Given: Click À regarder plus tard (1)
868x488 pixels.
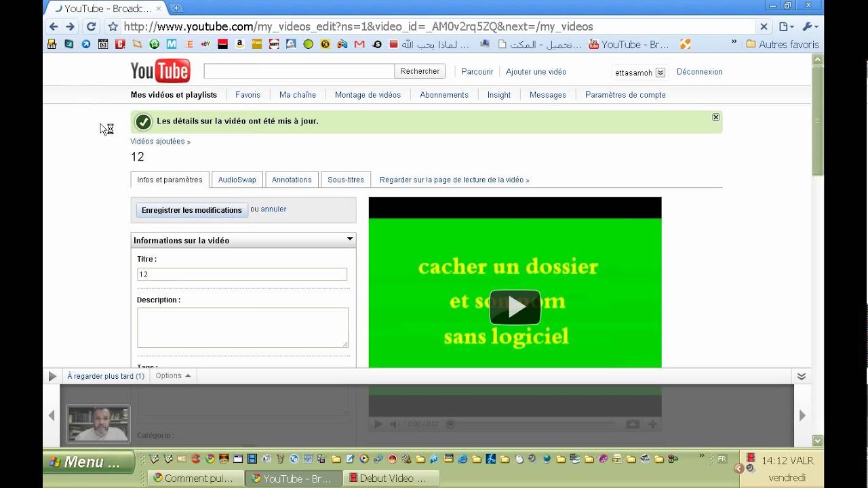Looking at the screenshot, I should (106, 375).
